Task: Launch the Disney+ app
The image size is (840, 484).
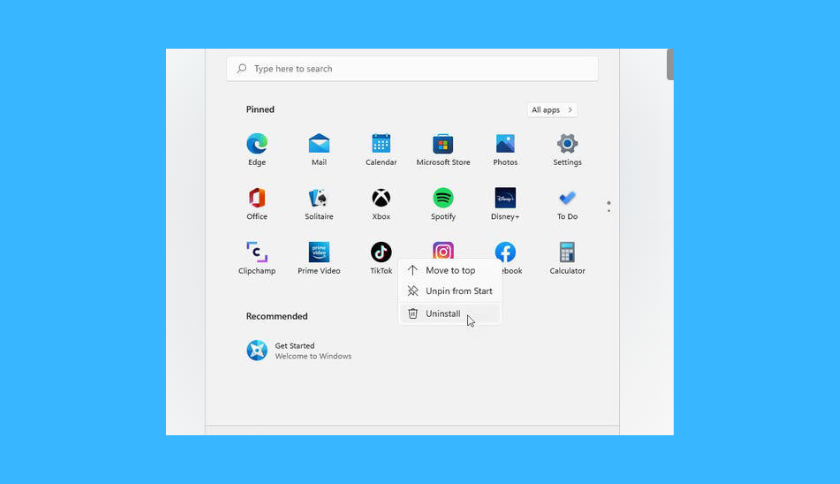Action: coord(505,198)
